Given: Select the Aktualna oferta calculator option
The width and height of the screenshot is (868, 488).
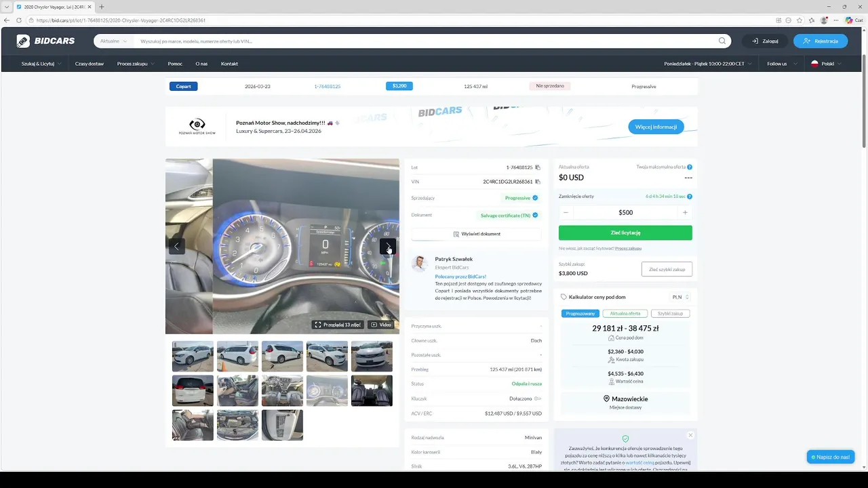Looking at the screenshot, I should 625,314.
